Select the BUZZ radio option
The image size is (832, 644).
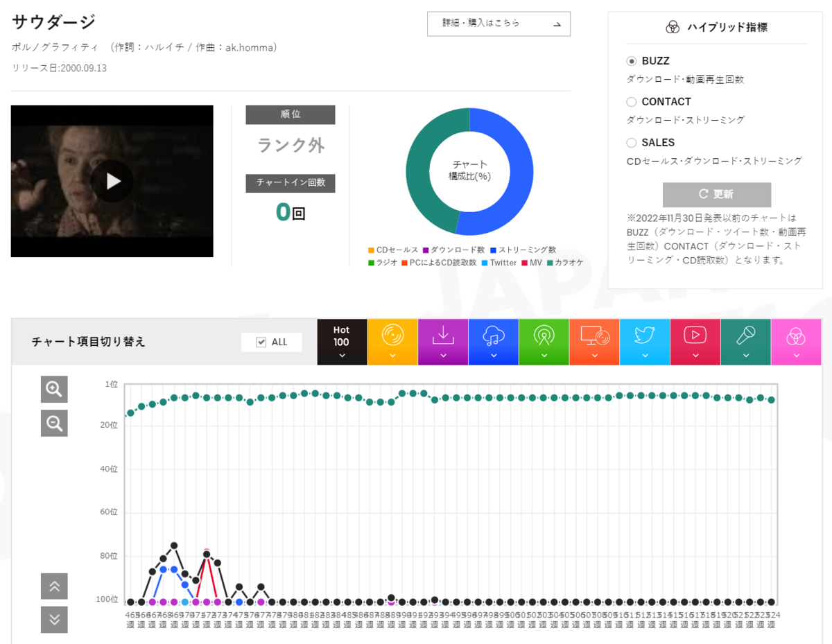pos(632,61)
